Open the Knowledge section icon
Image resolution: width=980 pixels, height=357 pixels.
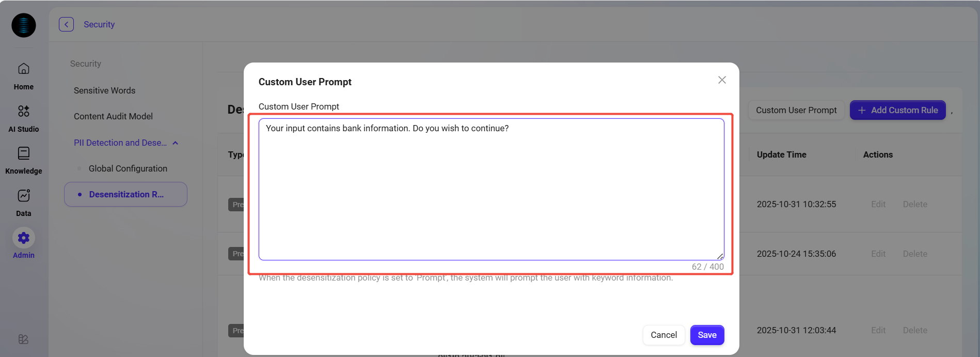[24, 153]
